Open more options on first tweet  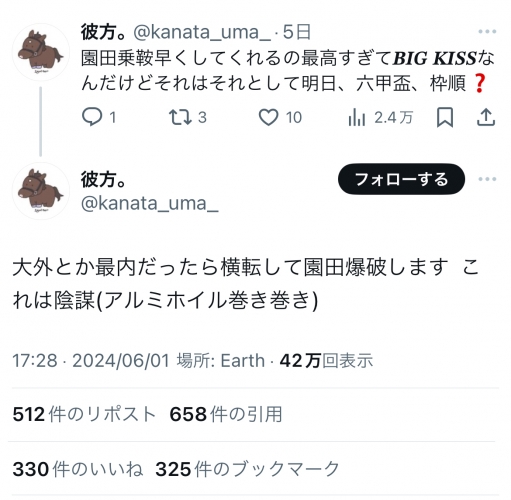click(x=487, y=32)
